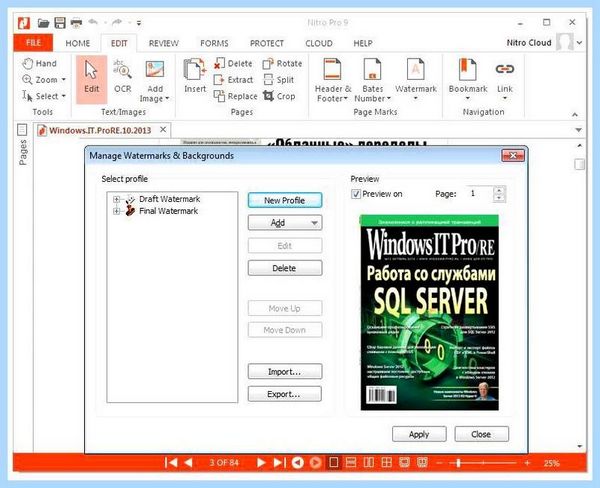Click the Crop tool

(x=279, y=96)
